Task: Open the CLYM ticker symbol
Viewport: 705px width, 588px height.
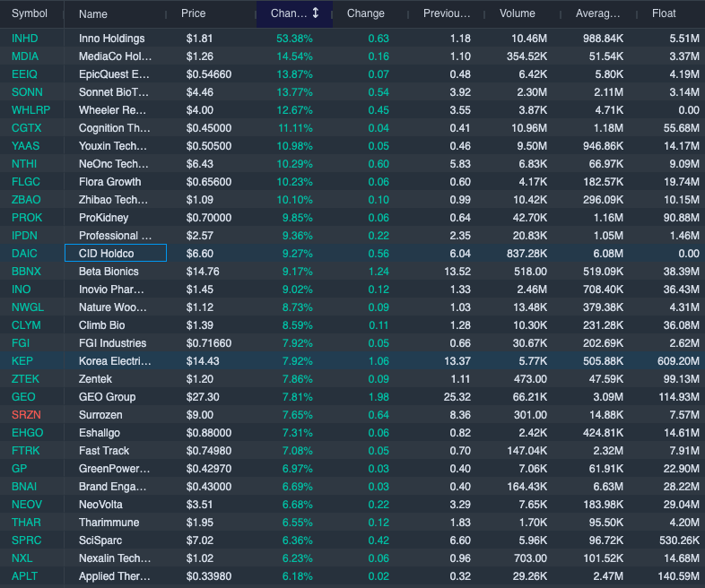Action: click(x=26, y=325)
